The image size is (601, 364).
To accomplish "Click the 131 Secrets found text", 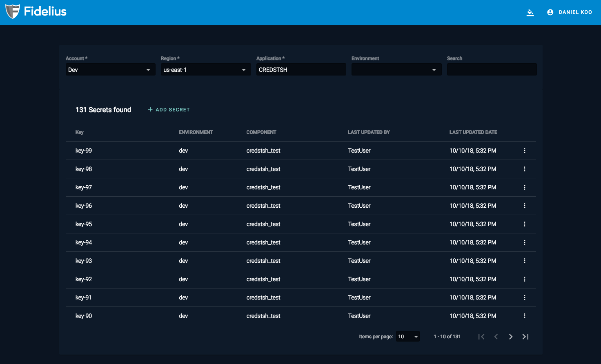I will (x=103, y=110).
